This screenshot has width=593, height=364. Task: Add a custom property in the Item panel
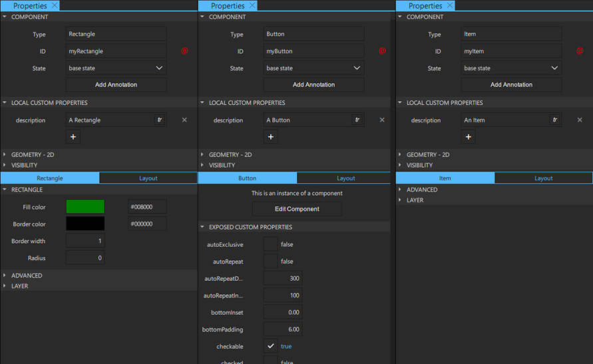tap(468, 137)
